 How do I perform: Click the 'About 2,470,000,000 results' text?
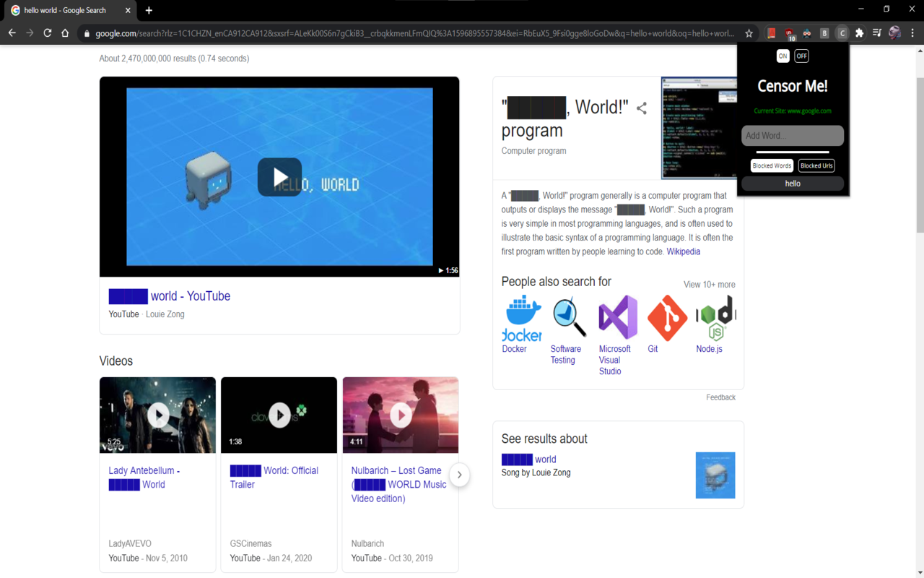point(174,59)
